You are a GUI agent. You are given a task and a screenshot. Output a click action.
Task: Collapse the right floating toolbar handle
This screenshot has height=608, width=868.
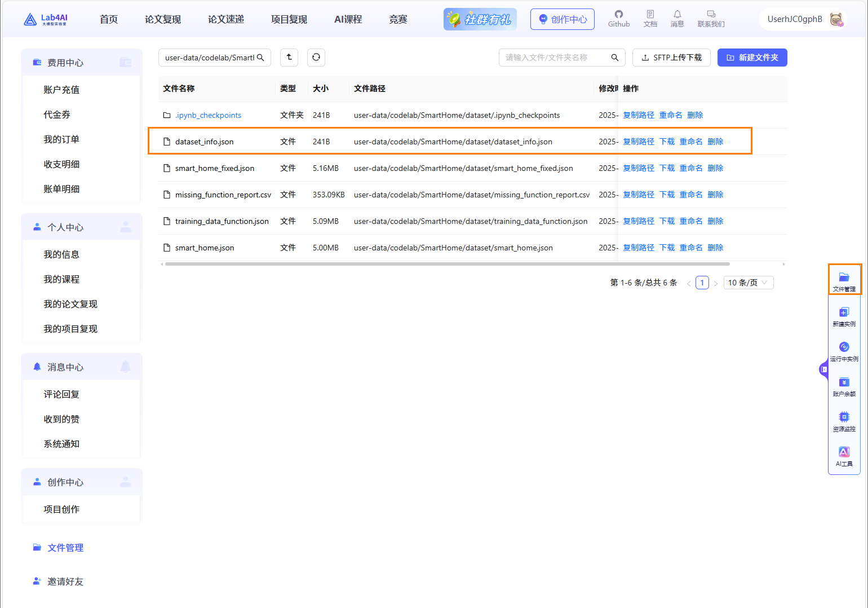823,369
